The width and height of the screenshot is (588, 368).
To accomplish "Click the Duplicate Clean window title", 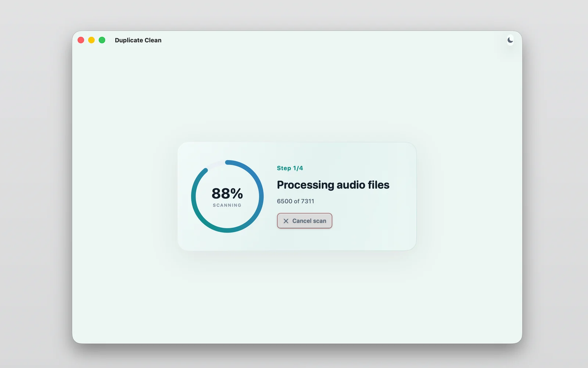I will tap(138, 40).
